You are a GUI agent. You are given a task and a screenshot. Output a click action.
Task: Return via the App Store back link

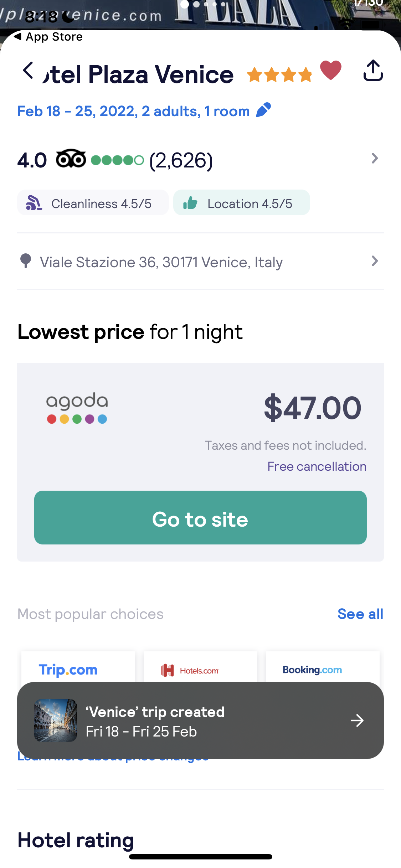48,36
